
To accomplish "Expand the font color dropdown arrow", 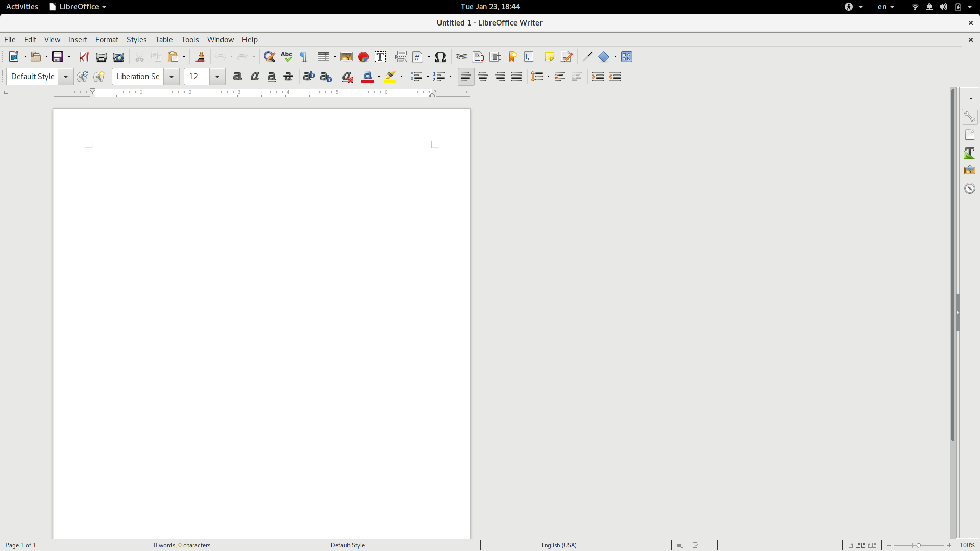I will pyautogui.click(x=379, y=77).
